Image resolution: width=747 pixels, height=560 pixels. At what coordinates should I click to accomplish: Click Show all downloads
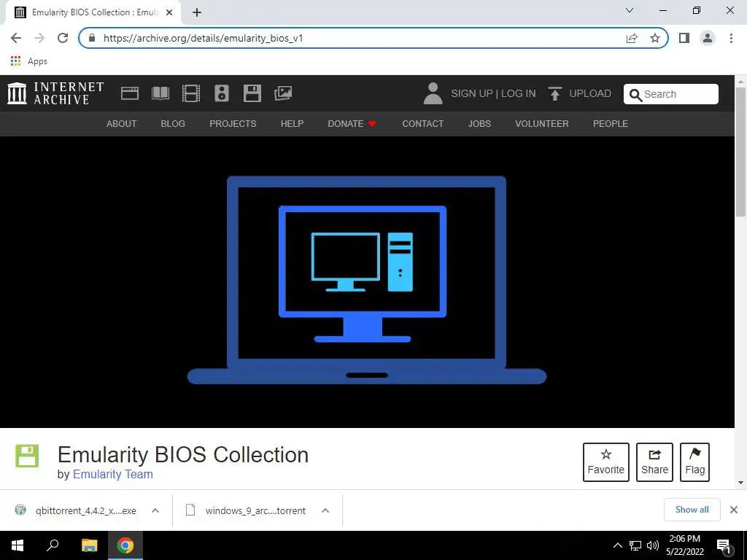tap(692, 510)
